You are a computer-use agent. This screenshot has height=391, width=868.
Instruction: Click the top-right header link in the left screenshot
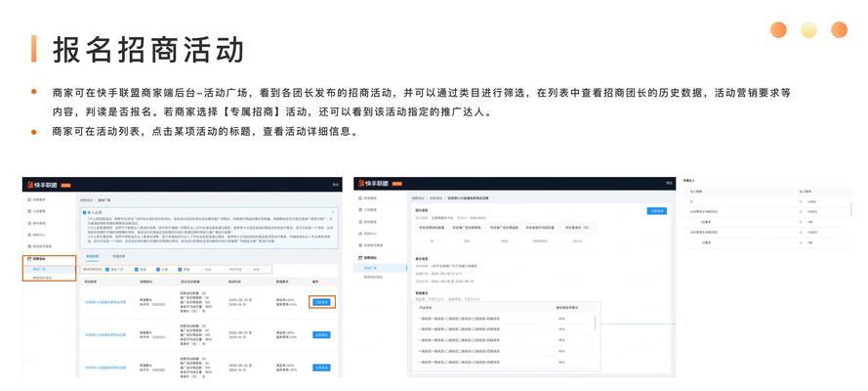335,185
